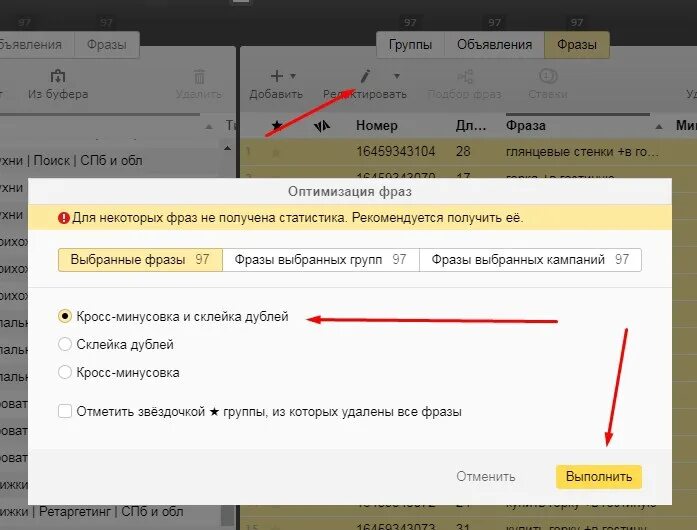Click 'Отменить' to cancel the dialog
This screenshot has width=697, height=530.
click(x=486, y=477)
